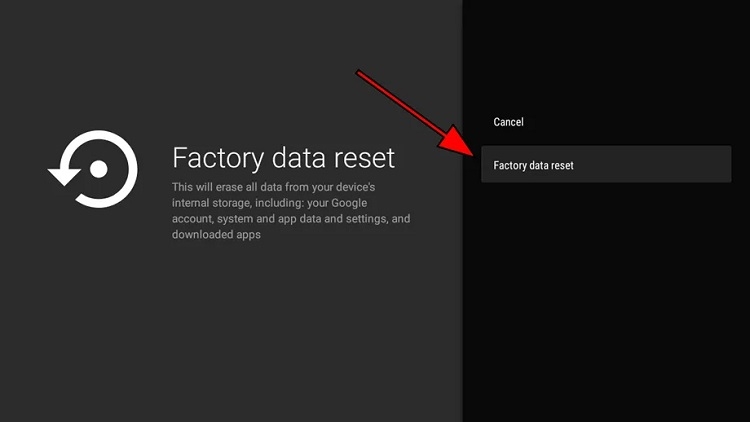Click the word data in the large heading

point(295,158)
